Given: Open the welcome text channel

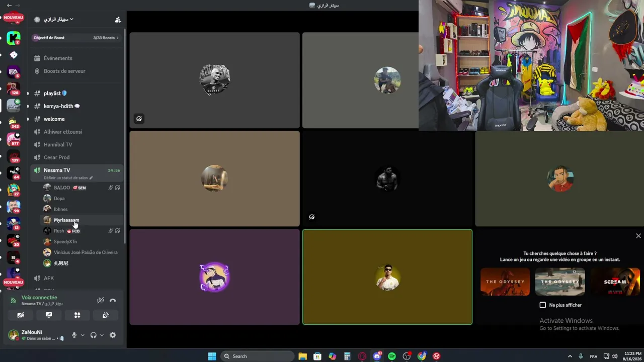Looking at the screenshot, I should 77,119.
